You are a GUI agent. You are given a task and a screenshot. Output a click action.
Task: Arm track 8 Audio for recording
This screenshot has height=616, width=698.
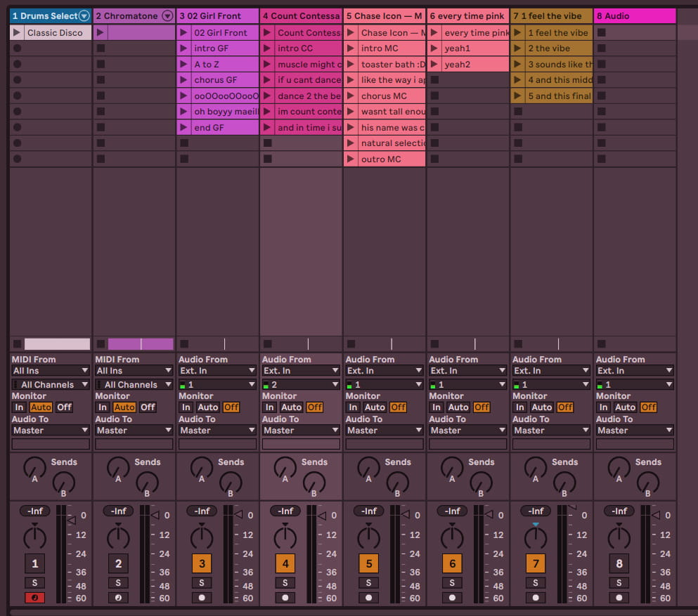click(x=619, y=598)
